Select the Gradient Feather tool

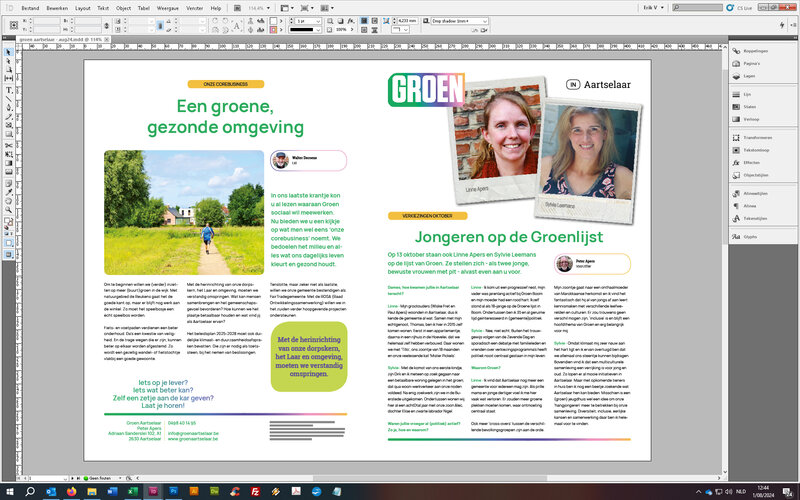click(x=9, y=171)
